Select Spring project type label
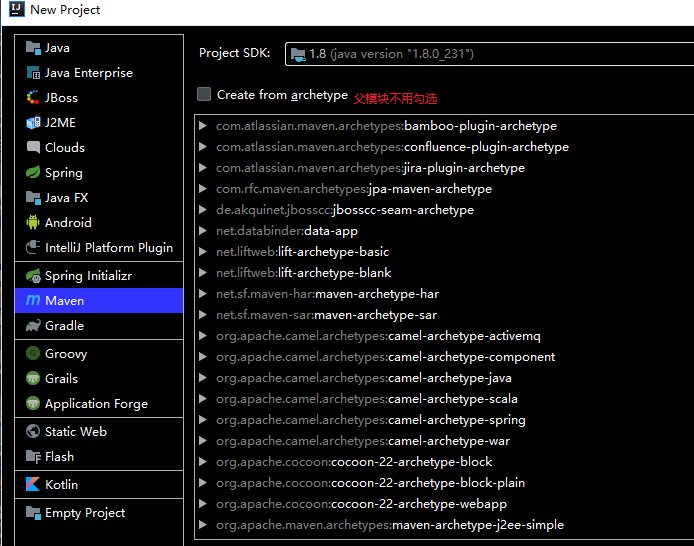 point(64,173)
